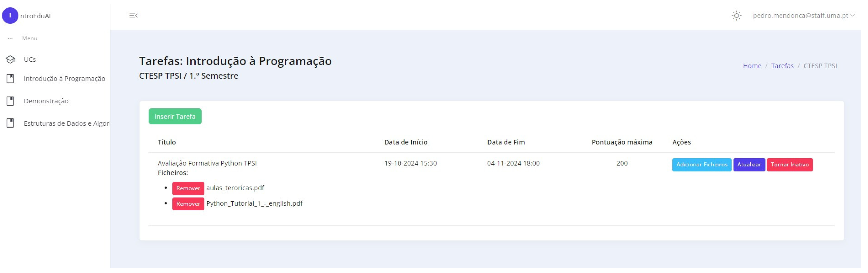Collapse the sidebar with the hamburger icon

click(x=133, y=16)
